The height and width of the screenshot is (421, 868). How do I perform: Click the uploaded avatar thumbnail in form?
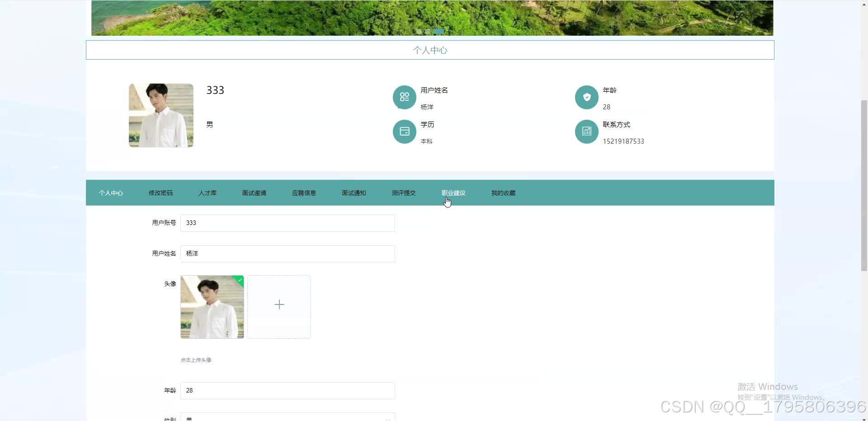pos(212,307)
